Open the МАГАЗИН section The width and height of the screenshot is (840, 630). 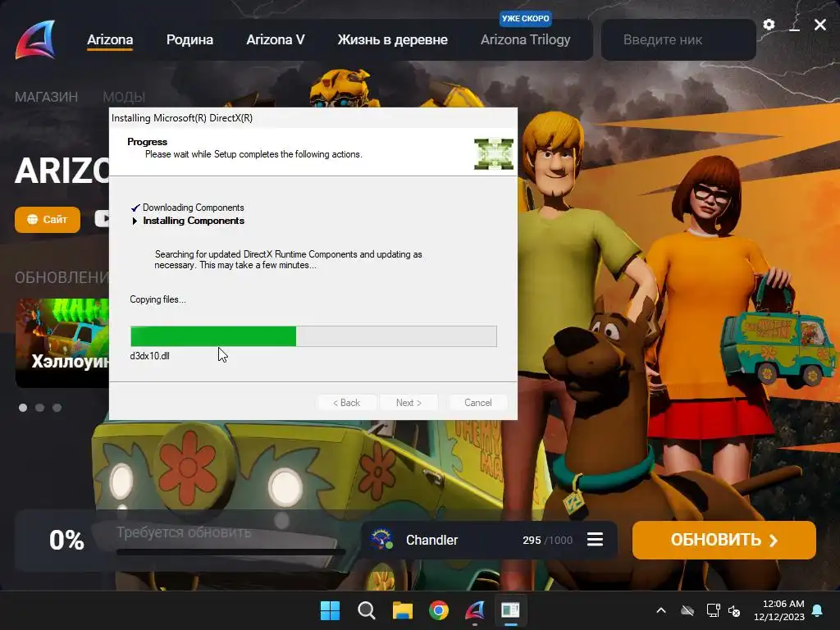pos(46,97)
